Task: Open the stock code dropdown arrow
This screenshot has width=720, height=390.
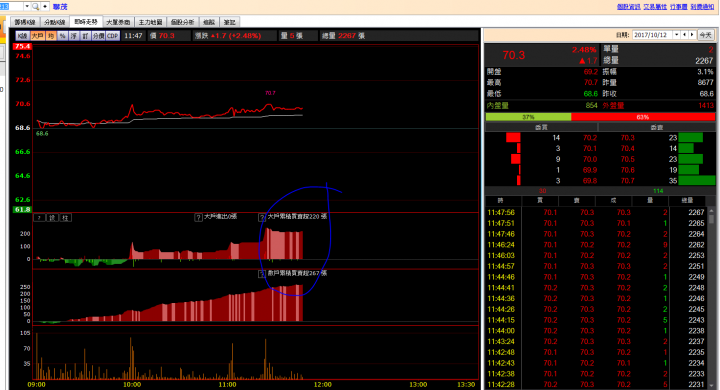Action: click(27, 6)
